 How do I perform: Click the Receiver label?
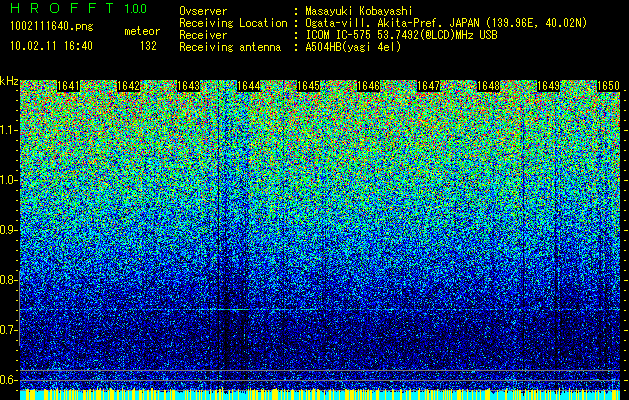(203, 35)
